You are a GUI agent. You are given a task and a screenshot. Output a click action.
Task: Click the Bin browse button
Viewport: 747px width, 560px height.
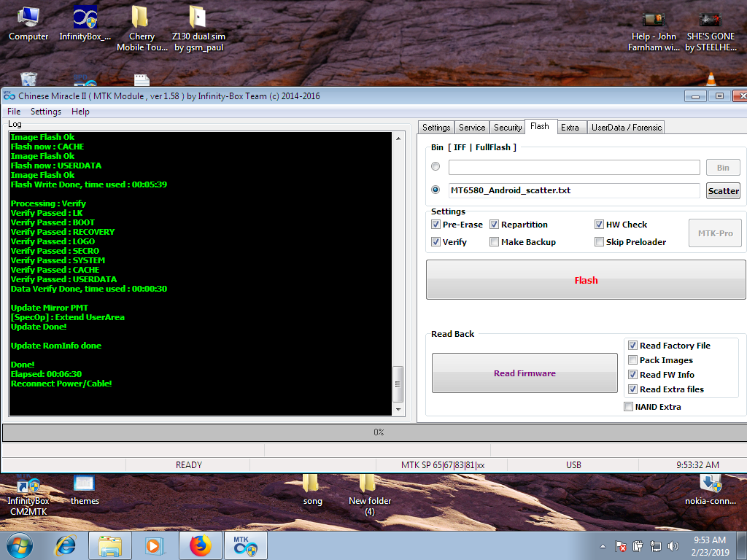click(723, 167)
